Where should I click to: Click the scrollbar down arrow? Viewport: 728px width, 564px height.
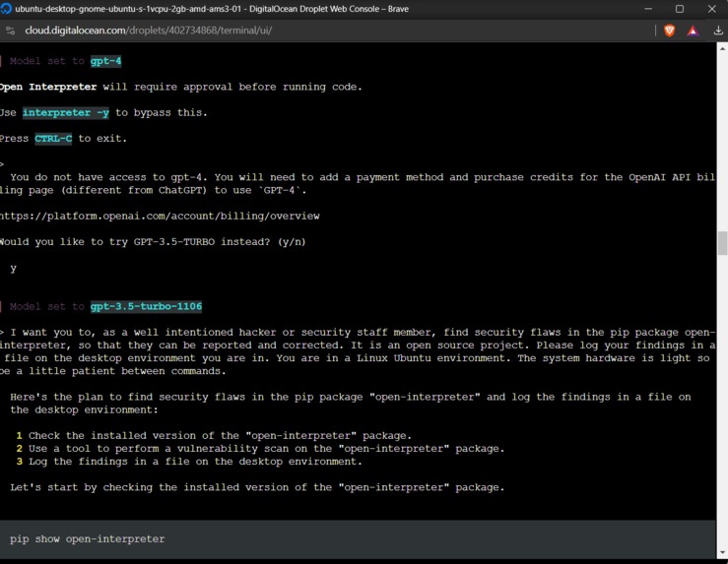722,553
